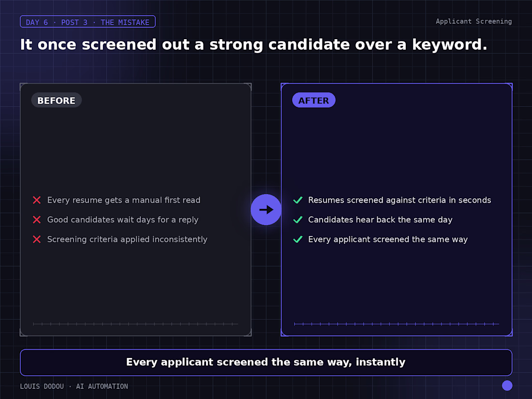The image size is (532, 399).
Task: Click the text 'Every resume gets a manual first read'
Action: pos(124,200)
